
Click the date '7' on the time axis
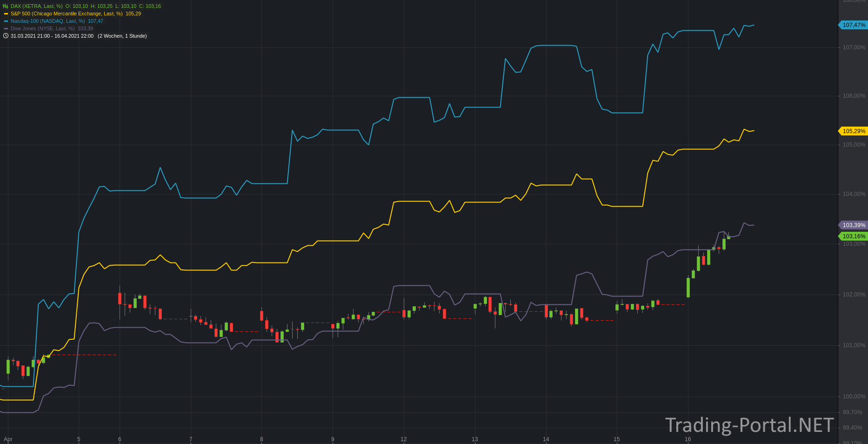click(191, 439)
